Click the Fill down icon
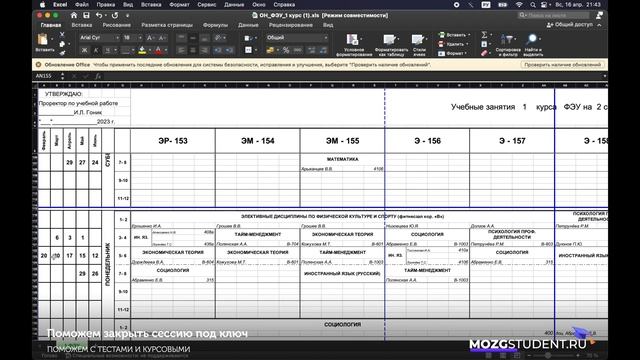This screenshot has height=360, width=640. [x=484, y=44]
